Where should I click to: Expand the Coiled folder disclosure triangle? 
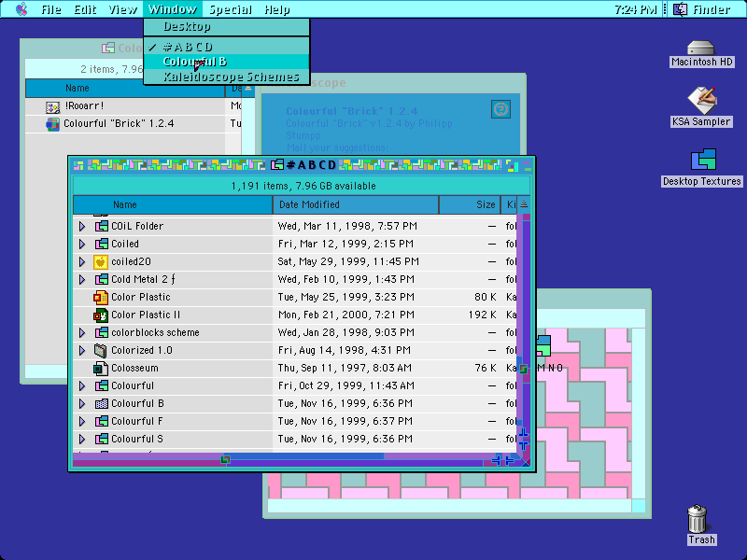pos(82,244)
